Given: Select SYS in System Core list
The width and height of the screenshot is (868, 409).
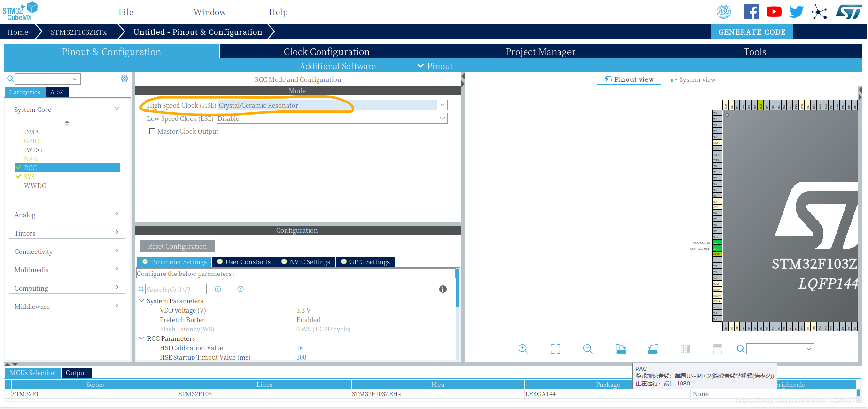Looking at the screenshot, I should [29, 177].
